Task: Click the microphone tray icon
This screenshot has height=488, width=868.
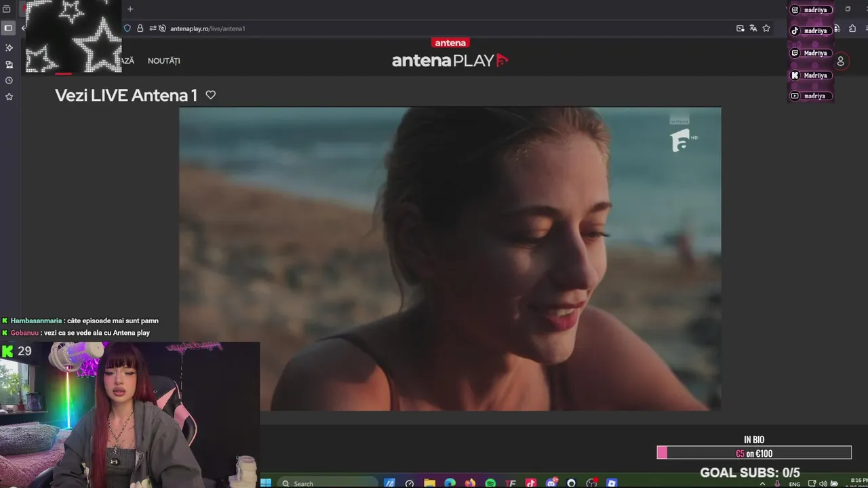Action: pyautogui.click(x=777, y=484)
